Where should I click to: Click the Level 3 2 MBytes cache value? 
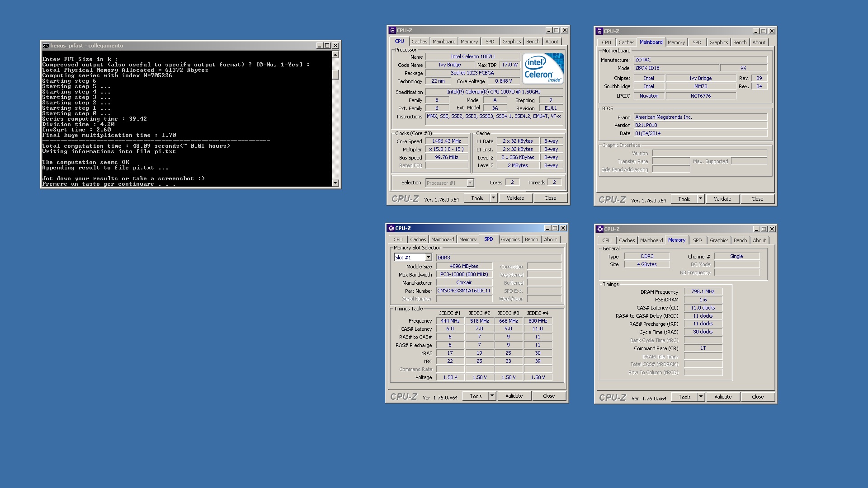pos(518,165)
